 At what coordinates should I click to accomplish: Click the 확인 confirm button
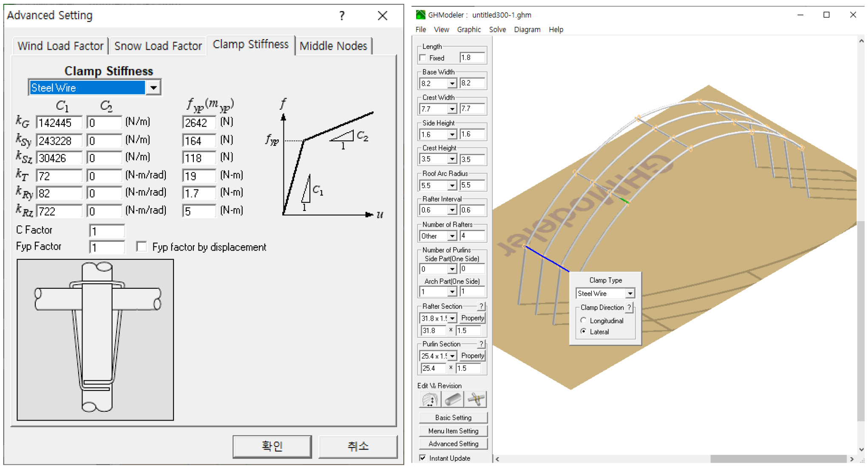(272, 446)
